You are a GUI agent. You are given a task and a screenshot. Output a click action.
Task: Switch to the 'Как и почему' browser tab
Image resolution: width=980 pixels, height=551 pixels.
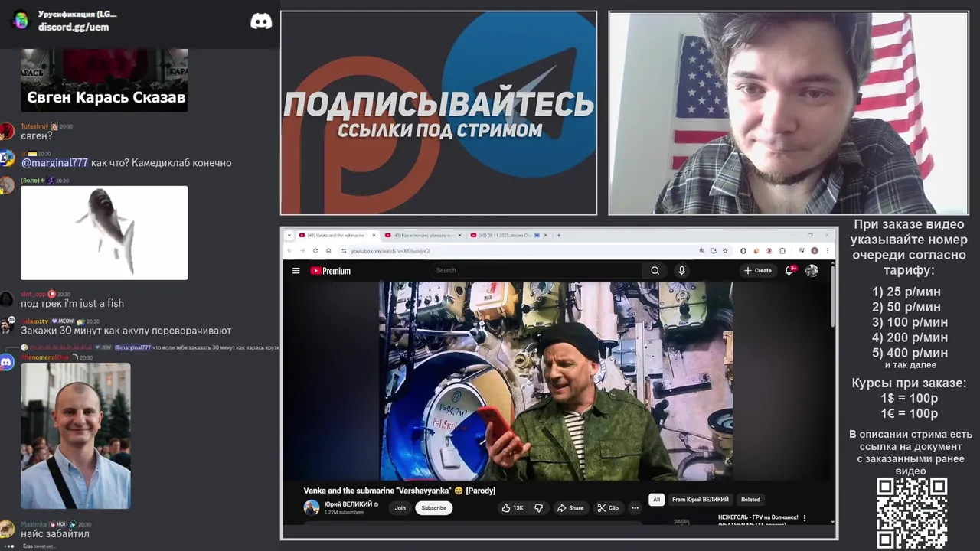coord(421,236)
